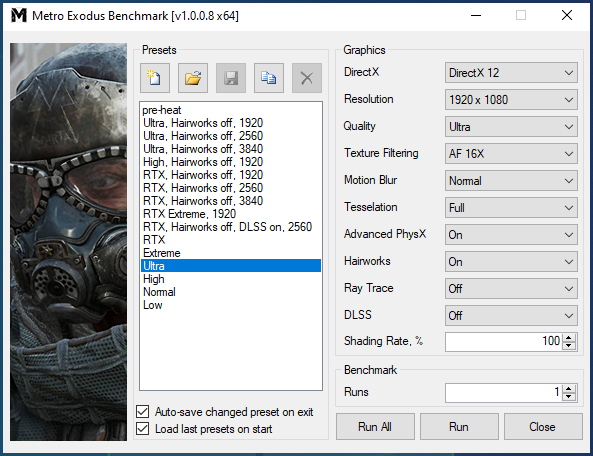Close the window with title bar X

[567, 16]
